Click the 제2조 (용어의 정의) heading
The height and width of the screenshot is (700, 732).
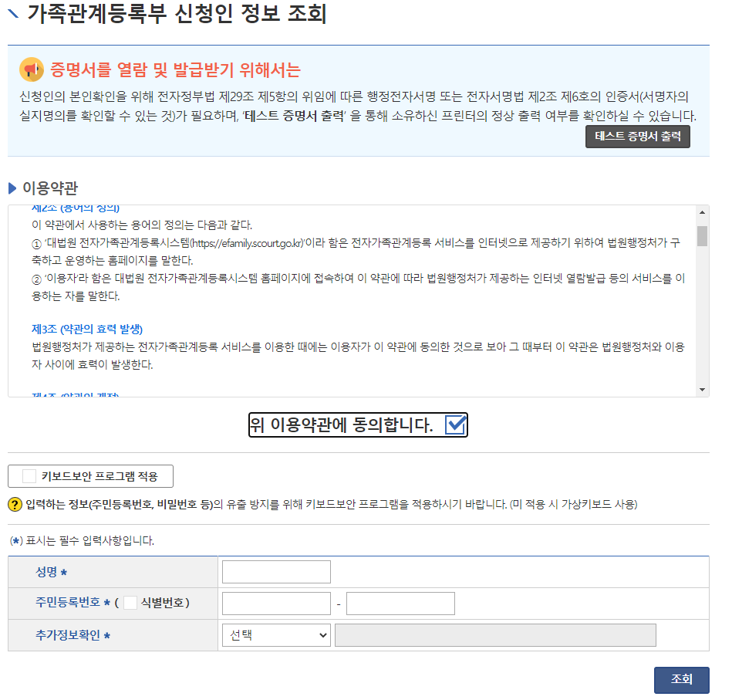click(x=76, y=208)
